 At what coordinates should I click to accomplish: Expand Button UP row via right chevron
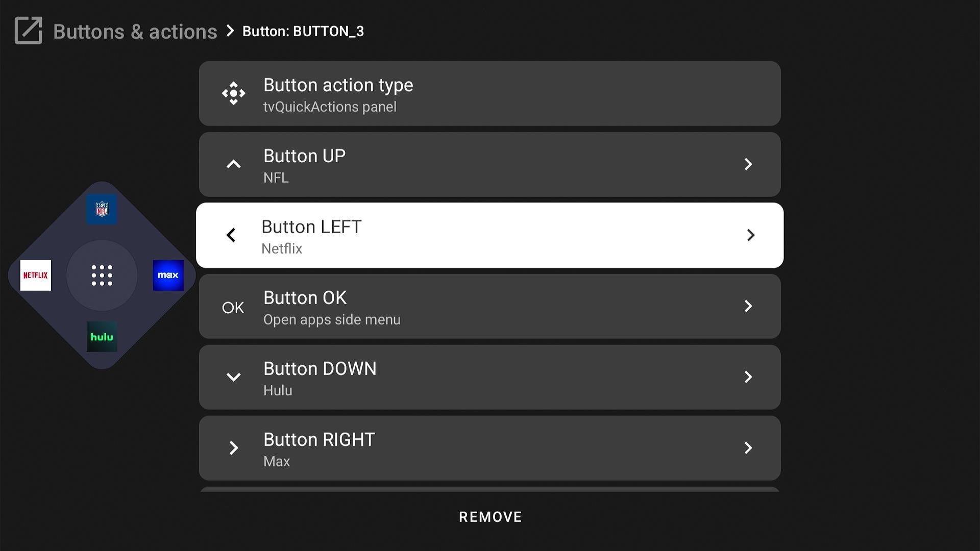coord(748,164)
